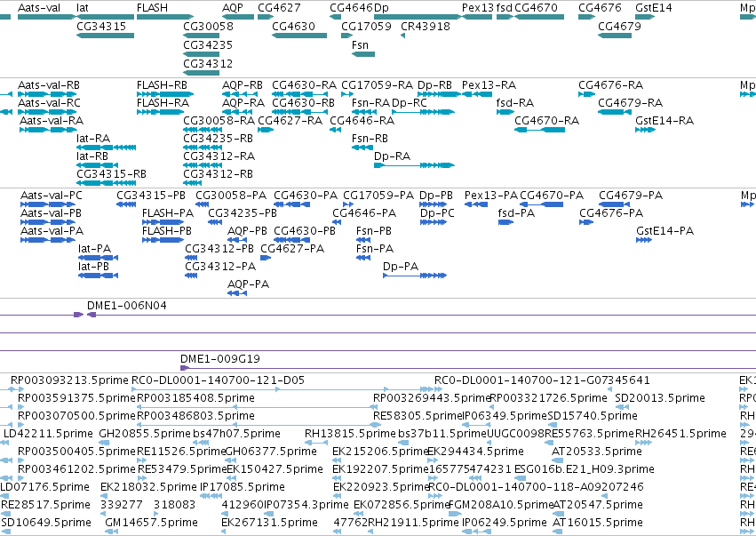Click EST EK215206.5prime label
756x536 pixels.
[381, 452]
